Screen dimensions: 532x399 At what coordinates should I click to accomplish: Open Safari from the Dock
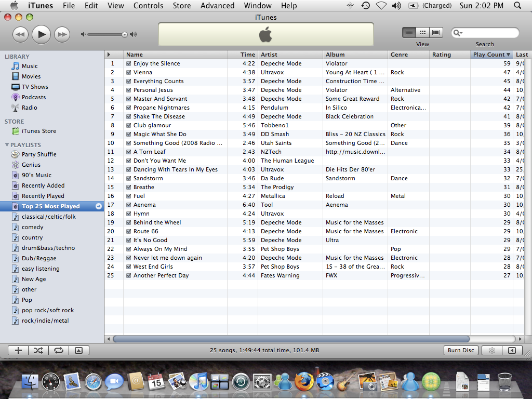tap(93, 382)
